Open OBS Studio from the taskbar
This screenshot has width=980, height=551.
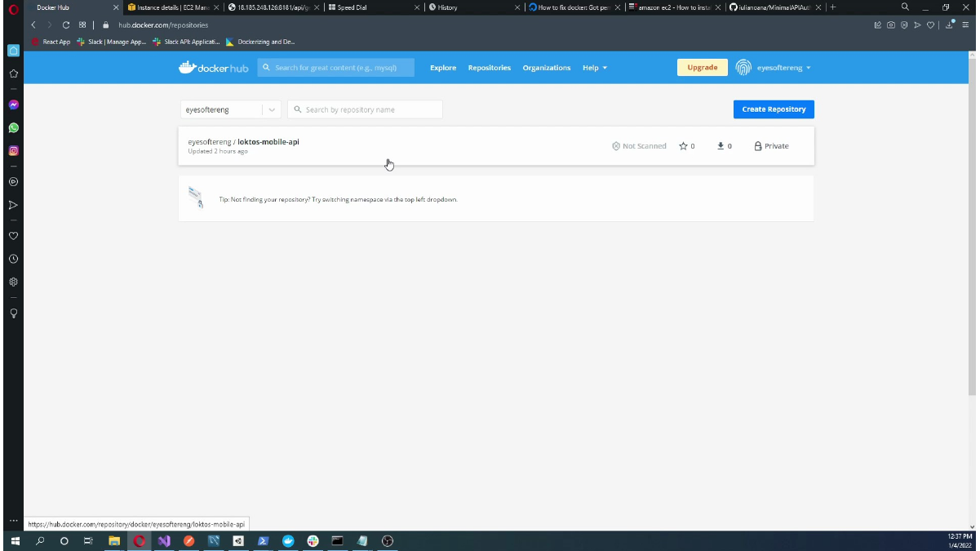(388, 541)
